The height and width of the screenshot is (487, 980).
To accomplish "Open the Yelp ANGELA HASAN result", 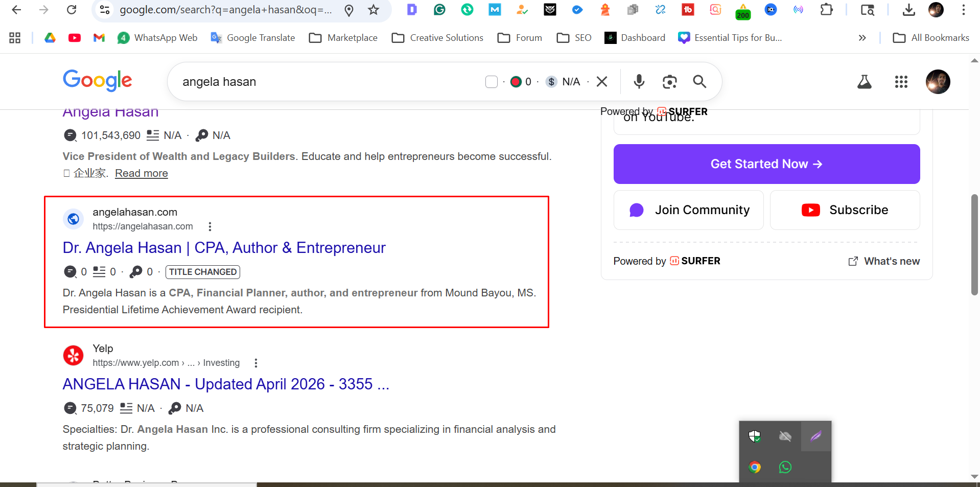I will (226, 384).
